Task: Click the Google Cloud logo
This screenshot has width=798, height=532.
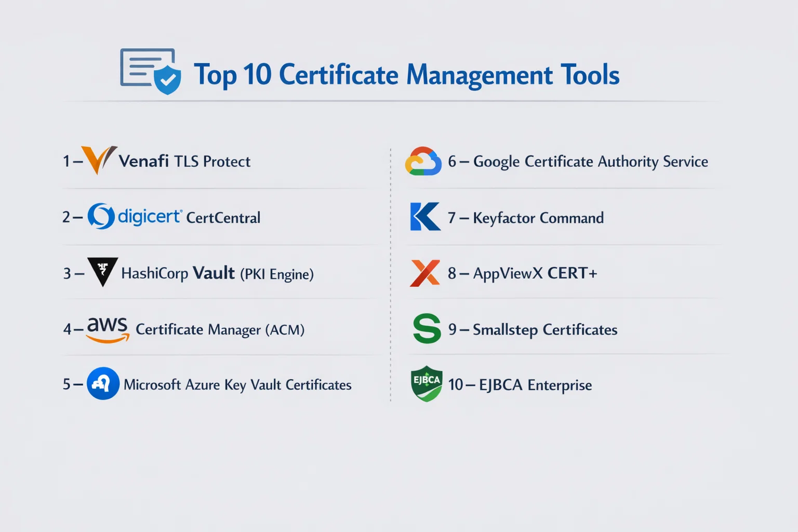Action: [423, 162]
